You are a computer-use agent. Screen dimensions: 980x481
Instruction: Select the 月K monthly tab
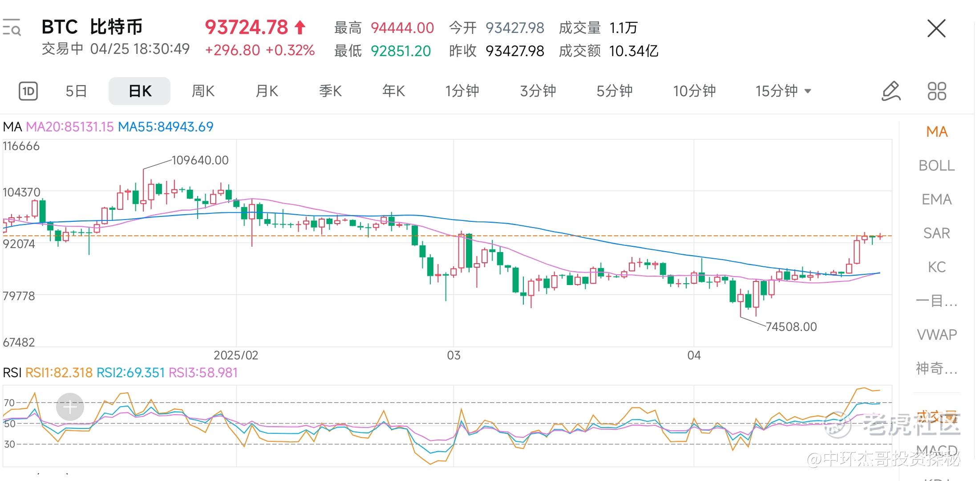[267, 91]
